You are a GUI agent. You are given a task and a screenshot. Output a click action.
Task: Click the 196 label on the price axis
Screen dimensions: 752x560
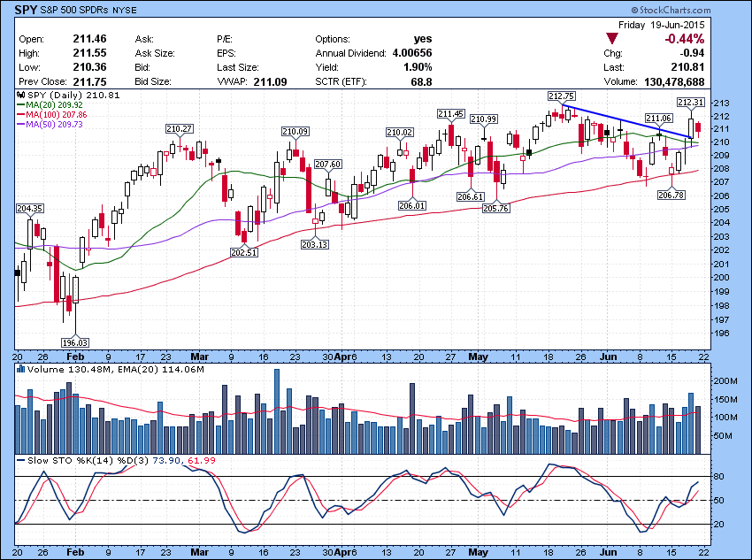722,334
